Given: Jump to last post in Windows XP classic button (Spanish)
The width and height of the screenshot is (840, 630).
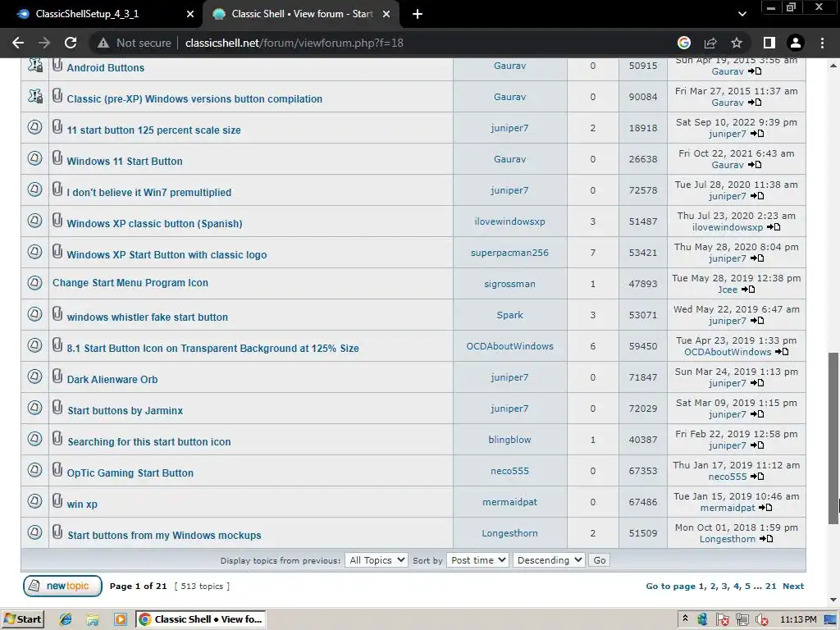Looking at the screenshot, I should pyautogui.click(x=774, y=227).
